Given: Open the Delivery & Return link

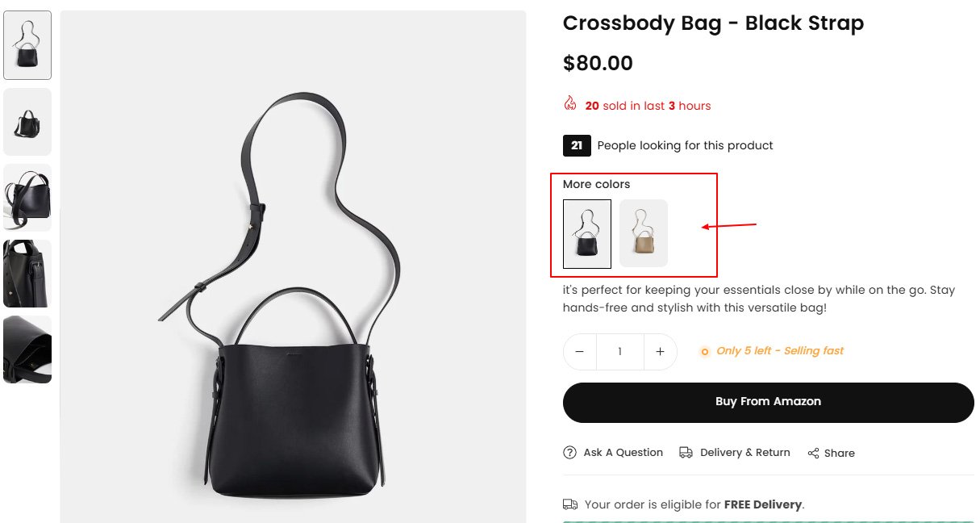Looking at the screenshot, I should 744,453.
